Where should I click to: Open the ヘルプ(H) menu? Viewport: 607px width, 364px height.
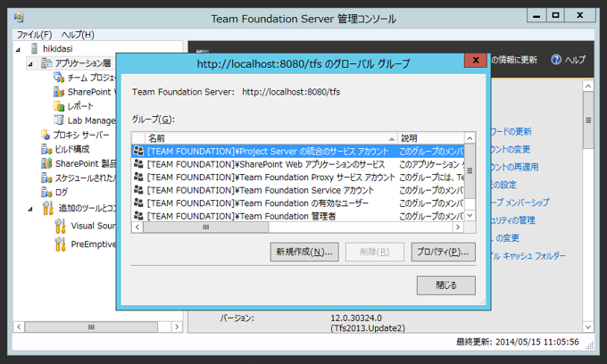[78, 35]
